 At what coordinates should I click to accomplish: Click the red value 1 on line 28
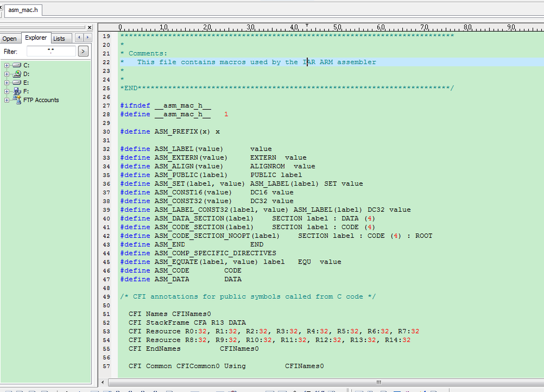pyautogui.click(x=226, y=114)
